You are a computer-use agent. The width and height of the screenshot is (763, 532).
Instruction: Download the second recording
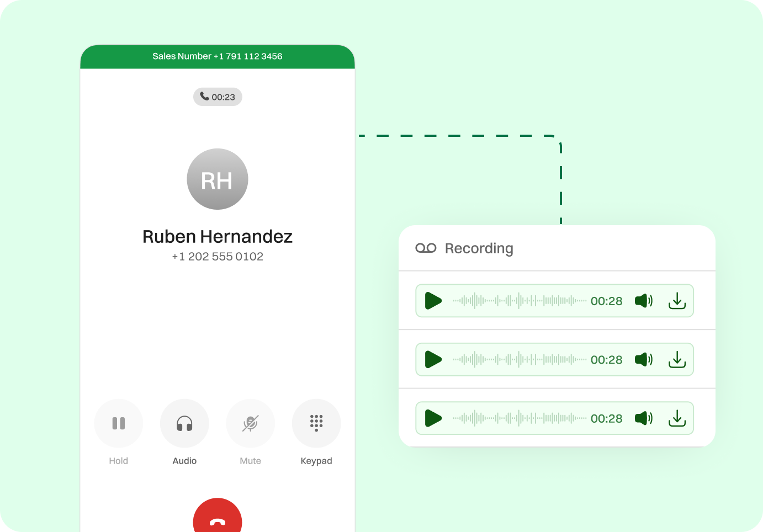[x=677, y=360]
